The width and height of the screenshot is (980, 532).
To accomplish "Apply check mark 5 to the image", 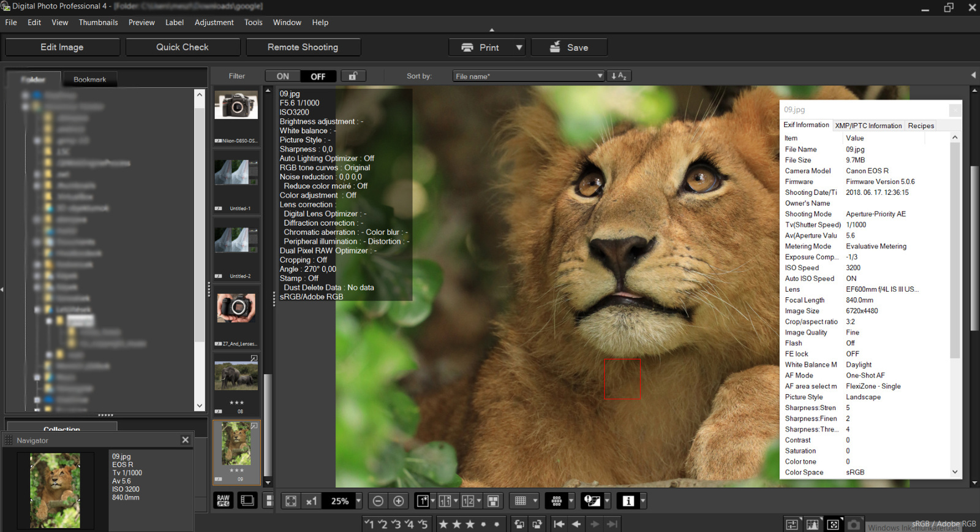I will 423,524.
